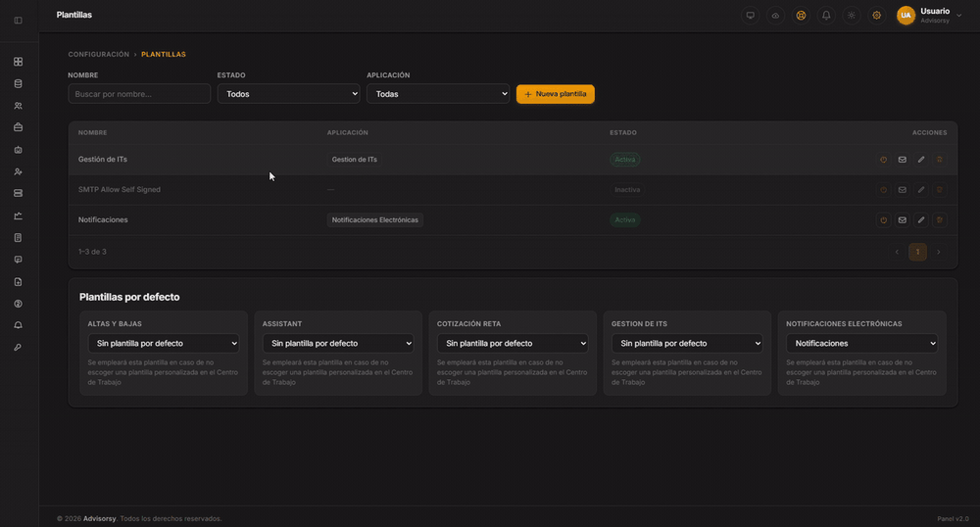Click the envelope icon in Notificaciones row
Image resolution: width=980 pixels, height=527 pixels.
click(902, 219)
